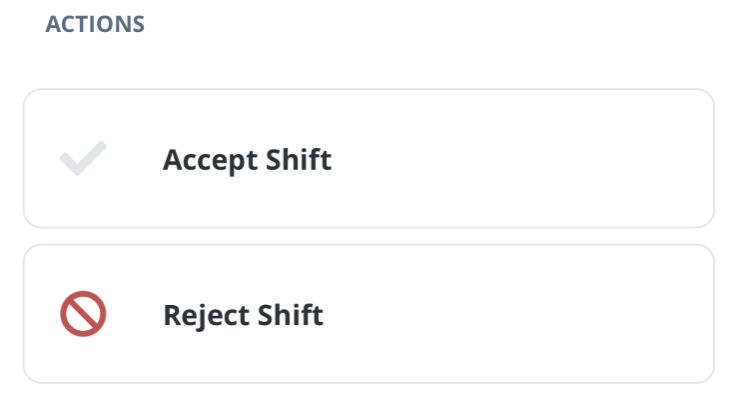Confirm the shift with Accept Shift card
The width and height of the screenshot is (738, 406).
[369, 158]
